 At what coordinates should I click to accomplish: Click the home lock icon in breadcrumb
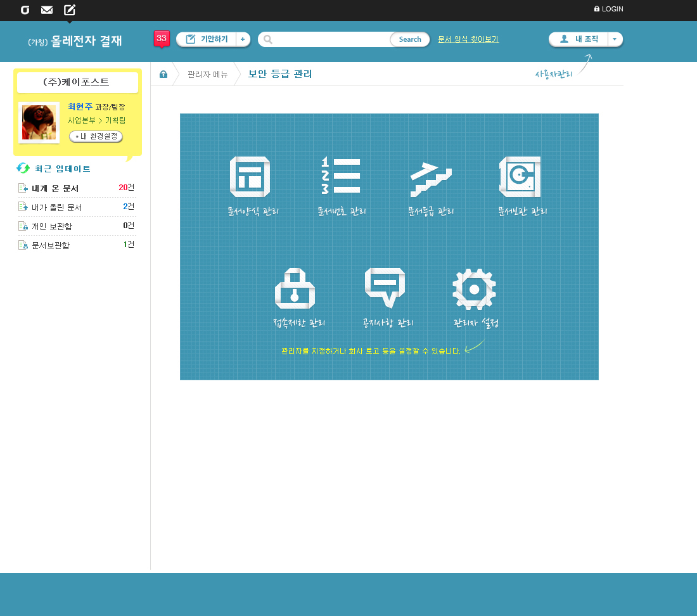click(163, 74)
